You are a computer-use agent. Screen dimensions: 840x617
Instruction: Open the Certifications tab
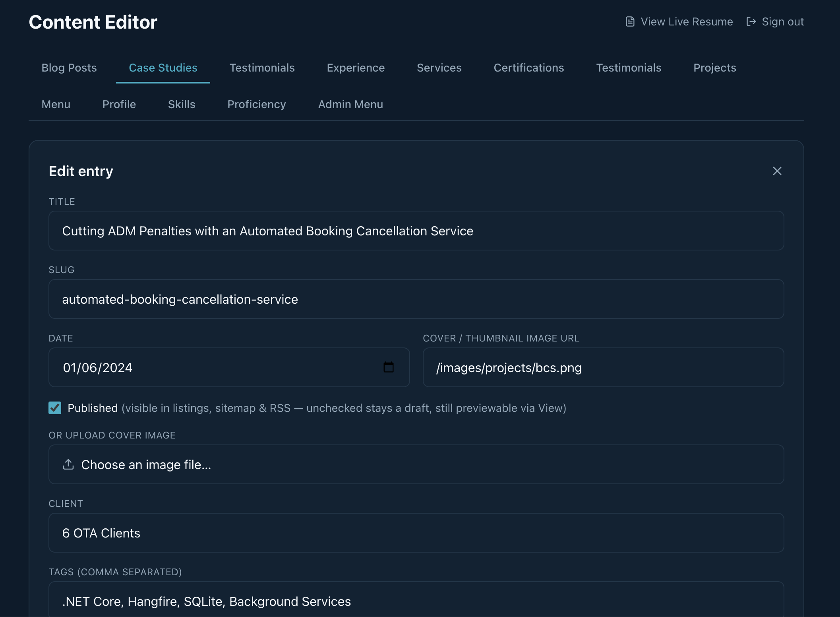[x=528, y=68]
